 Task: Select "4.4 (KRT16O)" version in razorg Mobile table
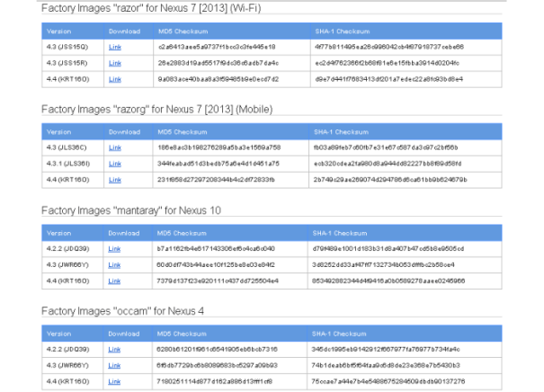pyautogui.click(x=68, y=180)
